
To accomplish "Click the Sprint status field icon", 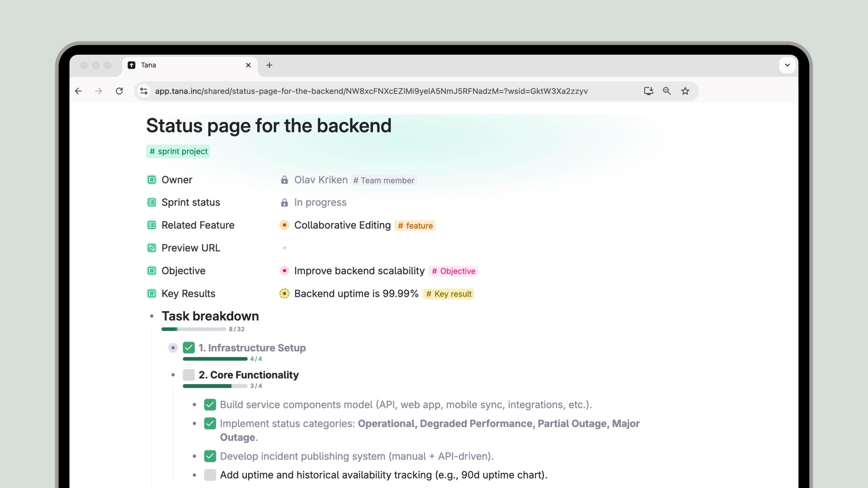I will pos(152,202).
